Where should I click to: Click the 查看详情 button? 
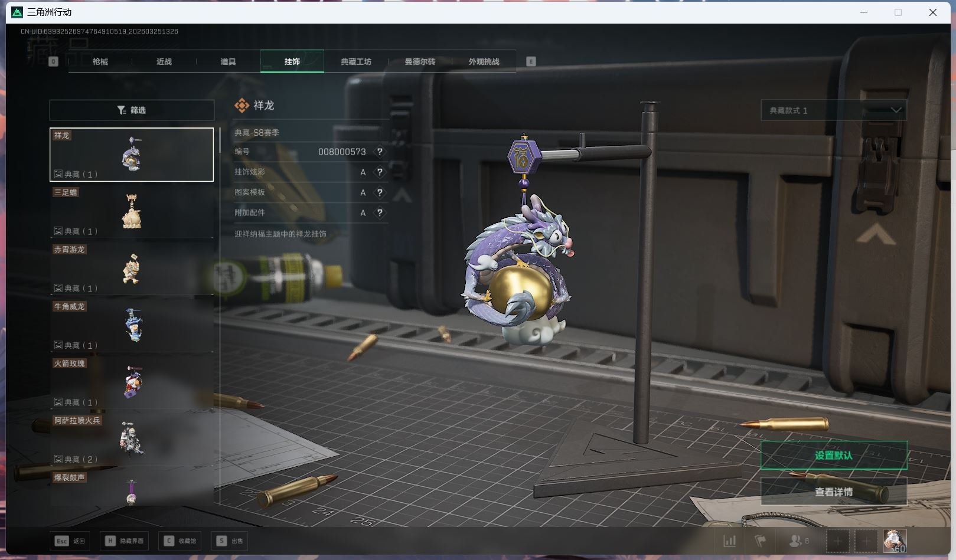[x=833, y=492]
